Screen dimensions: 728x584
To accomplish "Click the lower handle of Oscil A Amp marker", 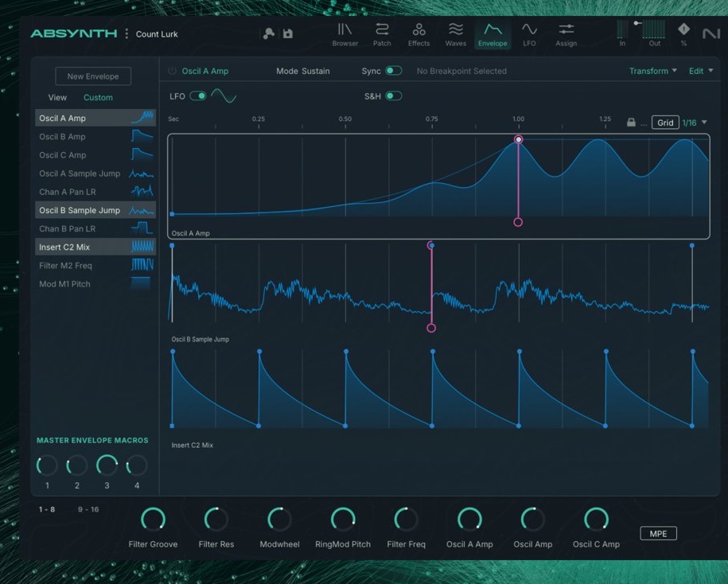I will tap(518, 222).
